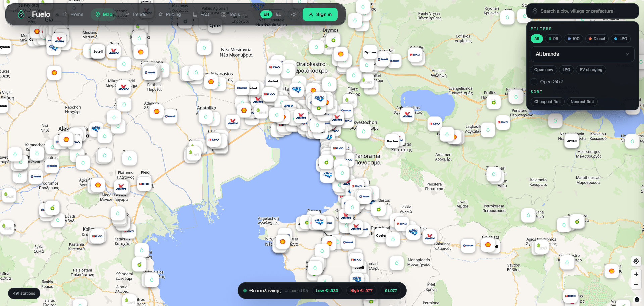
Task: Open the Shell station marker by Galatista
Action: (x=488, y=245)
